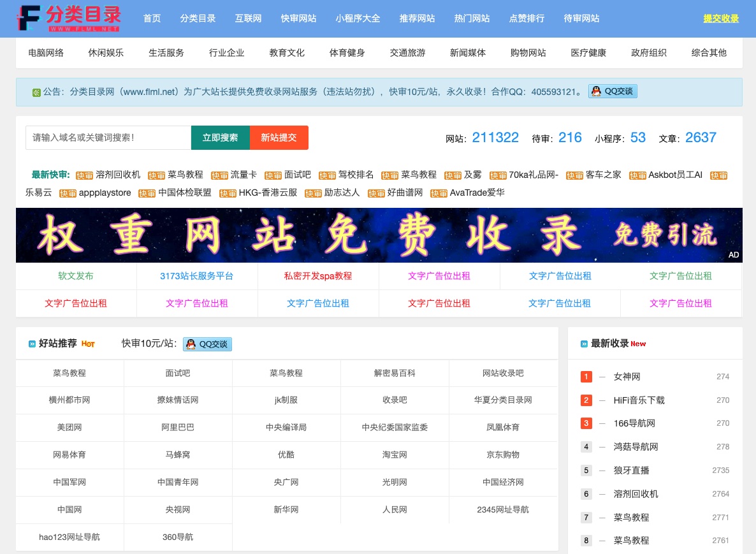This screenshot has width=756, height=554.
Task: Click rank number 2 badge for HiFi音乐下载
Action: 586,400
